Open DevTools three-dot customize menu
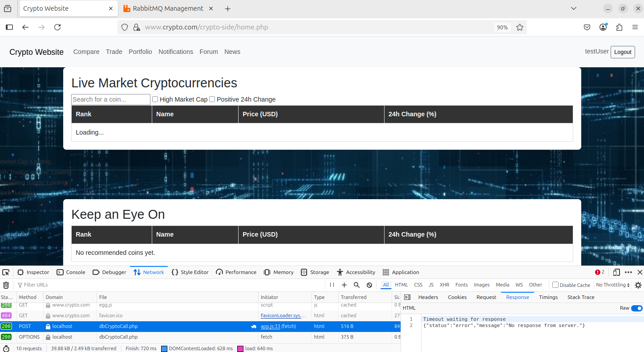 (x=628, y=272)
